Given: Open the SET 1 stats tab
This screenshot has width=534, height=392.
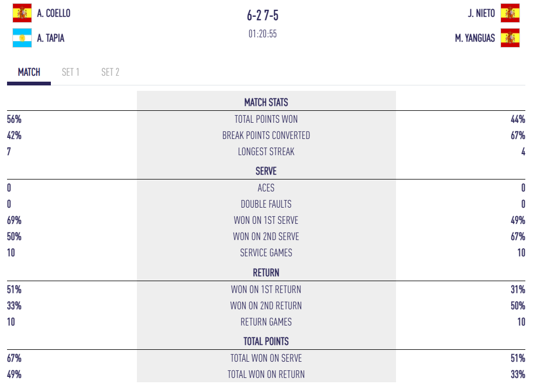Looking at the screenshot, I should pyautogui.click(x=70, y=72).
